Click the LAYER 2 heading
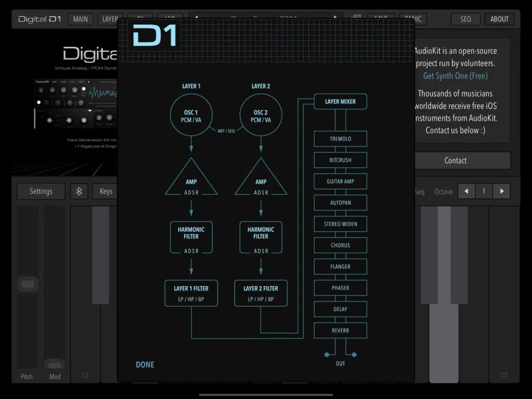The image size is (532, 399). (x=261, y=86)
